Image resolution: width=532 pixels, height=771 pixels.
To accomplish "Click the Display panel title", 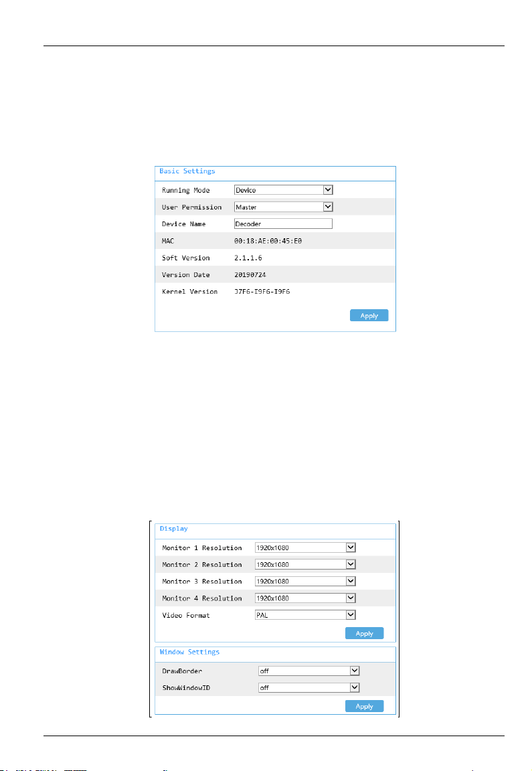I will point(173,529).
